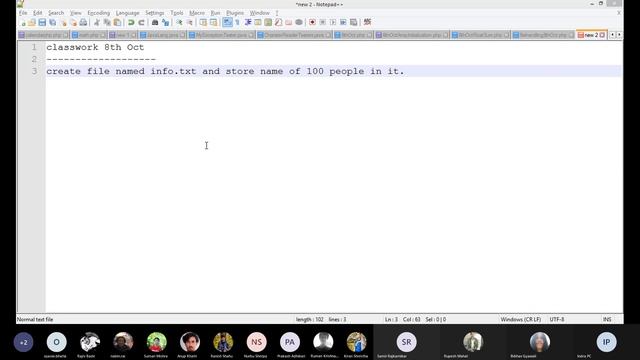Open Find with the binoculars icon
The width and height of the screenshot is (640, 360).
(155, 22)
